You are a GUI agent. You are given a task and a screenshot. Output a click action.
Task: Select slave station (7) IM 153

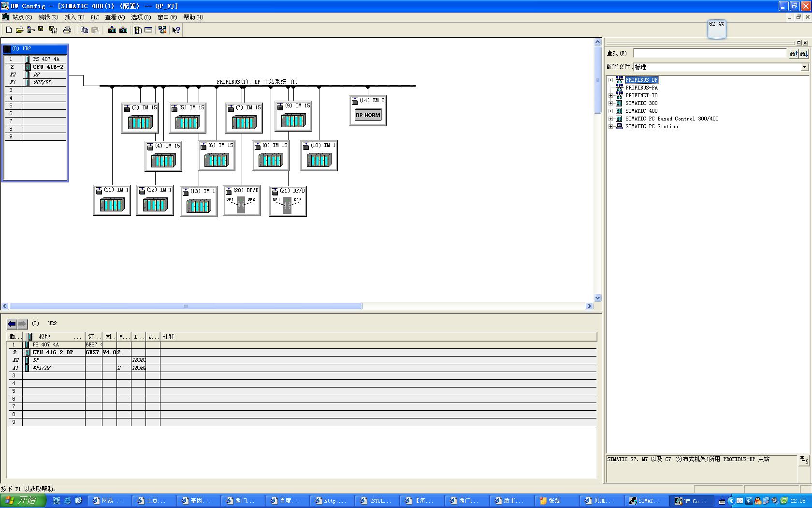[244, 118]
